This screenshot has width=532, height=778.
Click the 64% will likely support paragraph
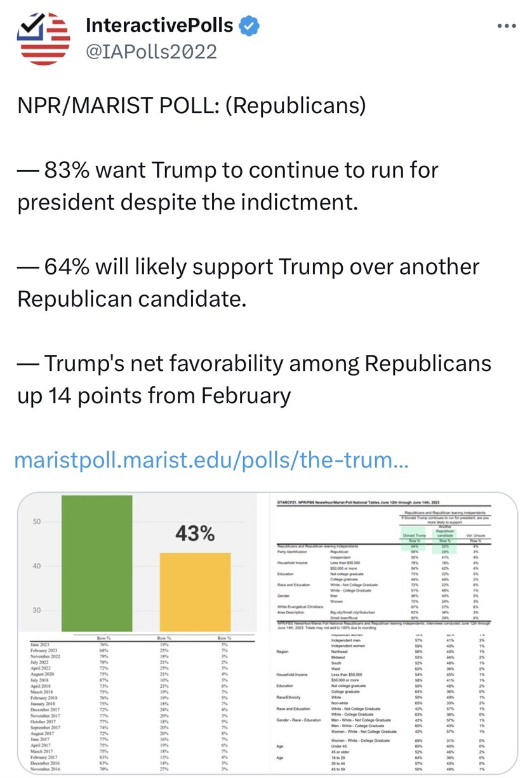(x=248, y=283)
